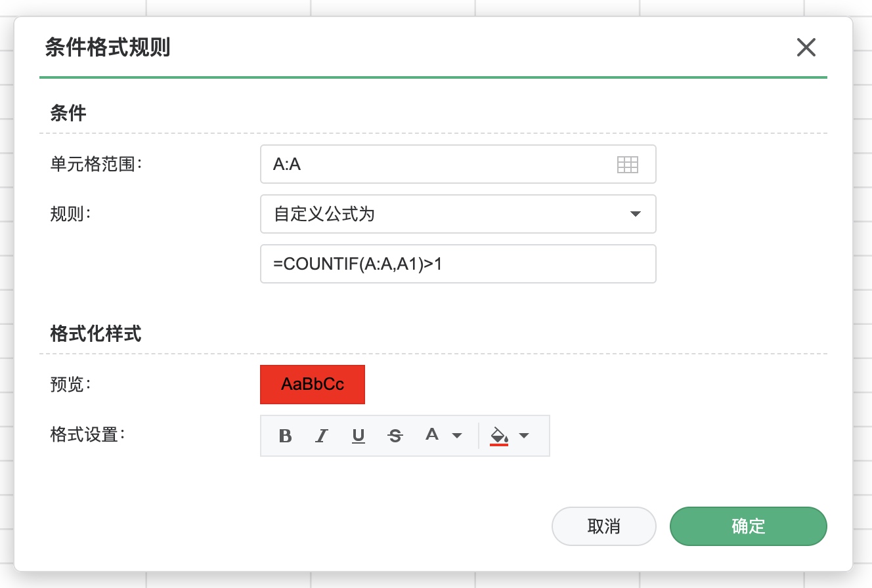
Task: Click the COUNTIF formula input field
Action: pos(458,264)
